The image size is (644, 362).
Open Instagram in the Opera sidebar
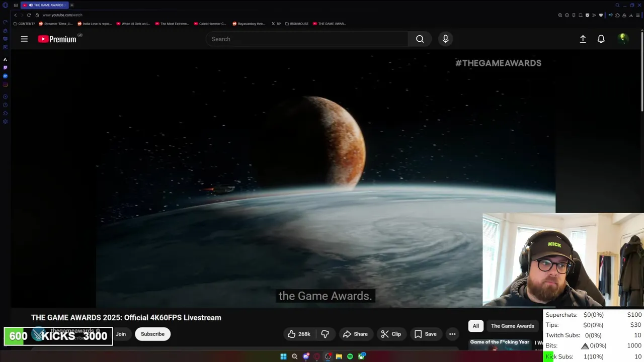5,84
